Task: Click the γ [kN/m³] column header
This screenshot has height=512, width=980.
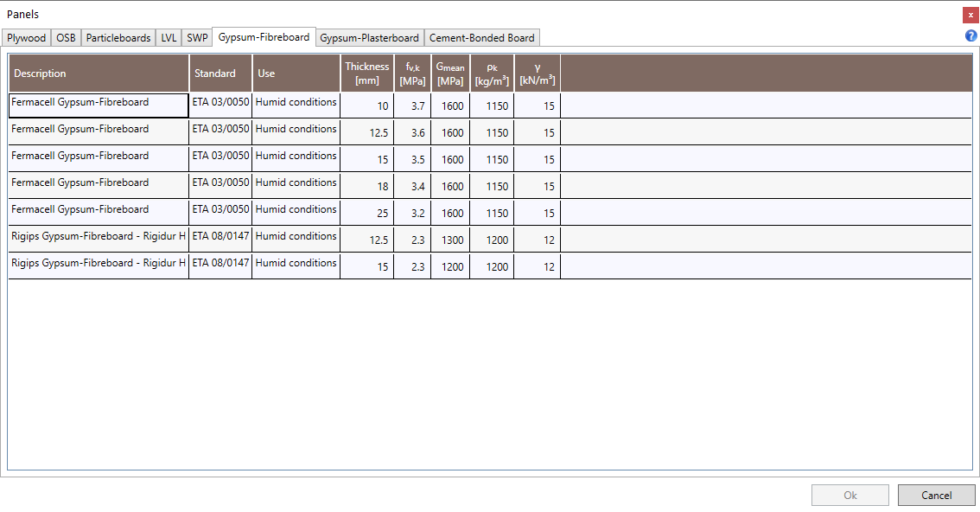Action: tap(537, 74)
